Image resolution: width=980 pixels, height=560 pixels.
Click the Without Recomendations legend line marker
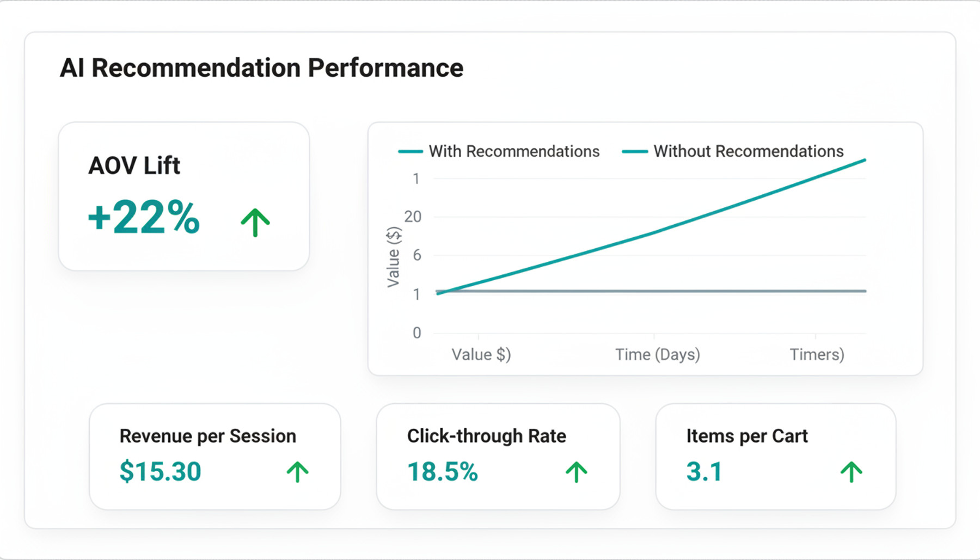[635, 151]
